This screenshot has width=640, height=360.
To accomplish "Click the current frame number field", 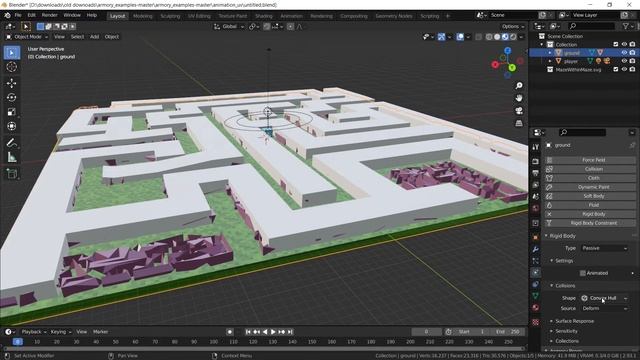I will 427,332.
